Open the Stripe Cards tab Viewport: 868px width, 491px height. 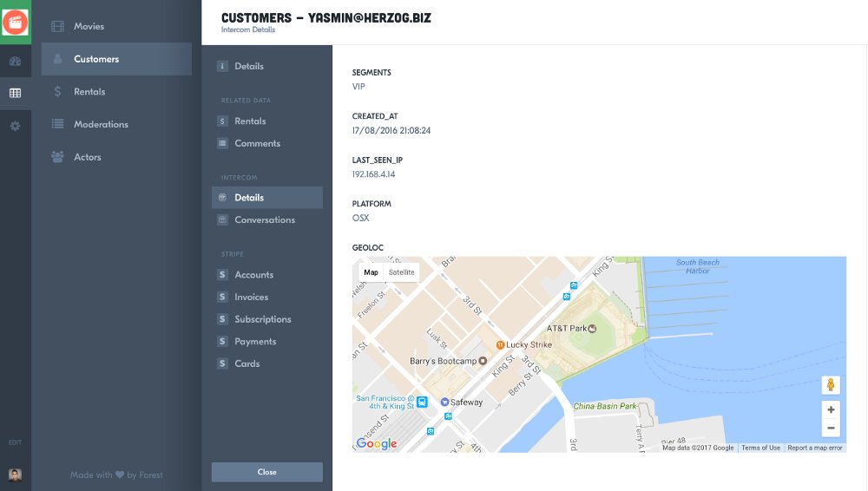(x=267, y=363)
